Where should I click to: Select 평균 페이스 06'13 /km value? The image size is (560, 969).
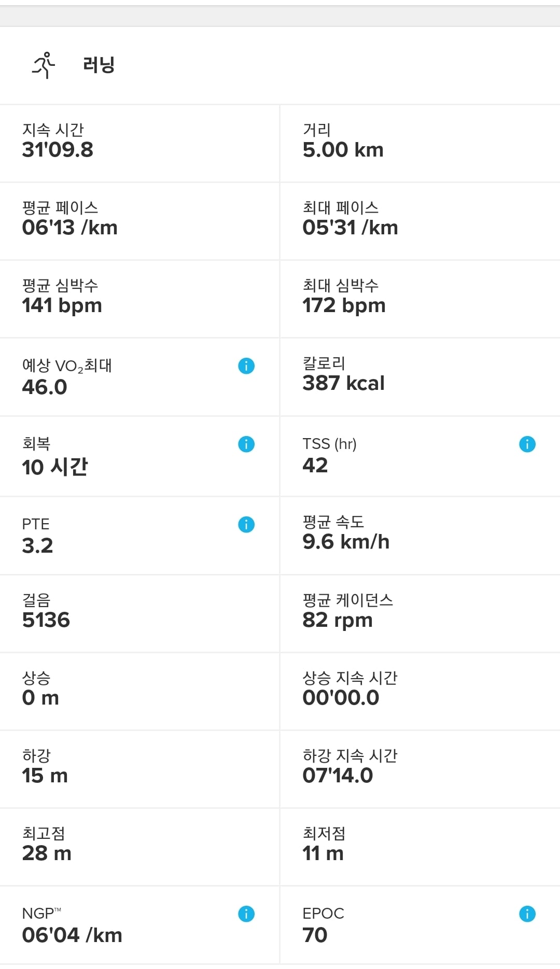[70, 228]
